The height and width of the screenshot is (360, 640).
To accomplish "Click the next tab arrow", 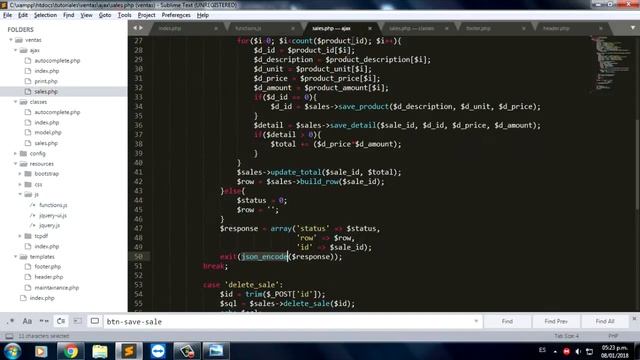I will [x=141, y=28].
